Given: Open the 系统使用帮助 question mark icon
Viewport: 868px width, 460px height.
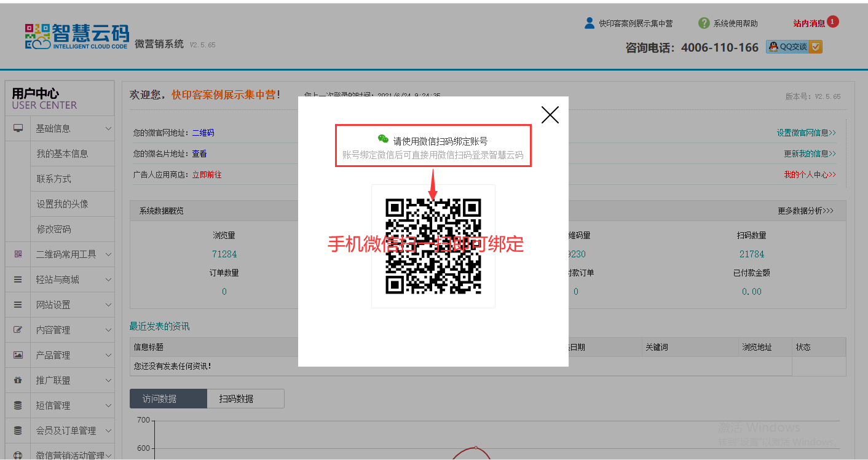Looking at the screenshot, I should 704,23.
